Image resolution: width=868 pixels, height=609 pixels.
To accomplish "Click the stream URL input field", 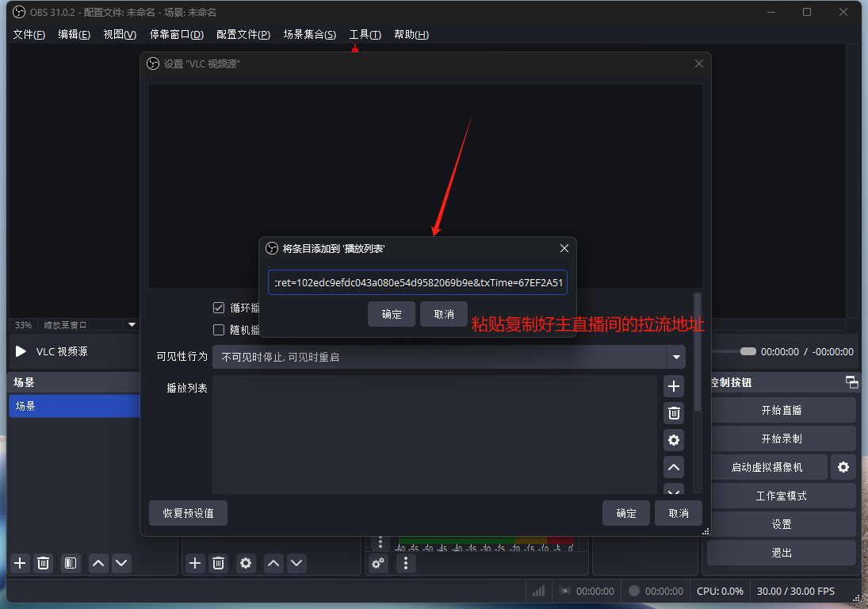I will click(418, 282).
